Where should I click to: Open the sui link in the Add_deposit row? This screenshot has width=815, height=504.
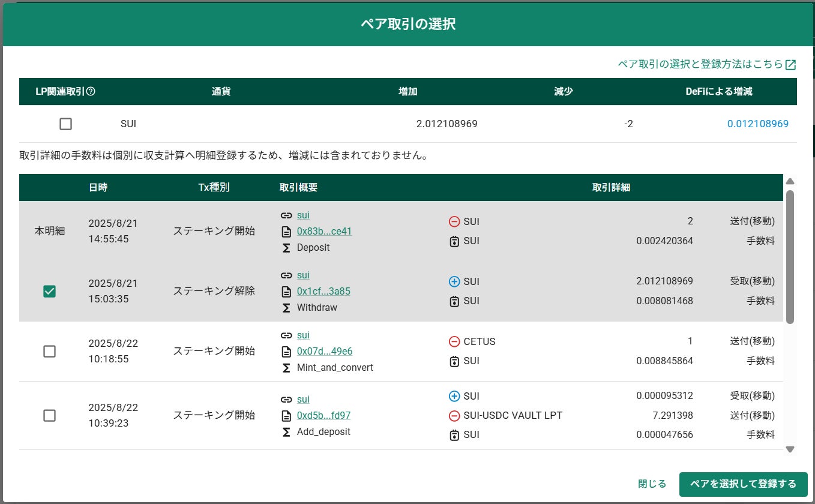point(303,400)
